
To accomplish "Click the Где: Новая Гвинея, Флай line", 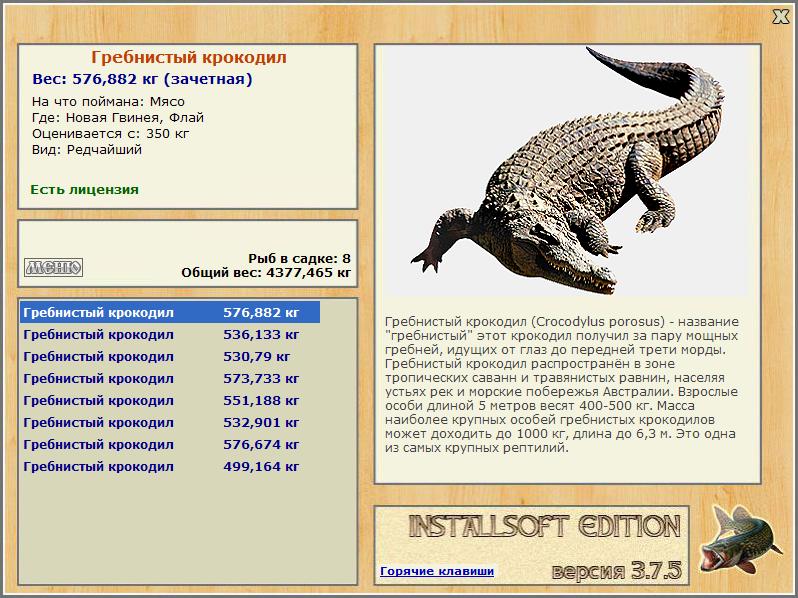I will coord(118,118).
